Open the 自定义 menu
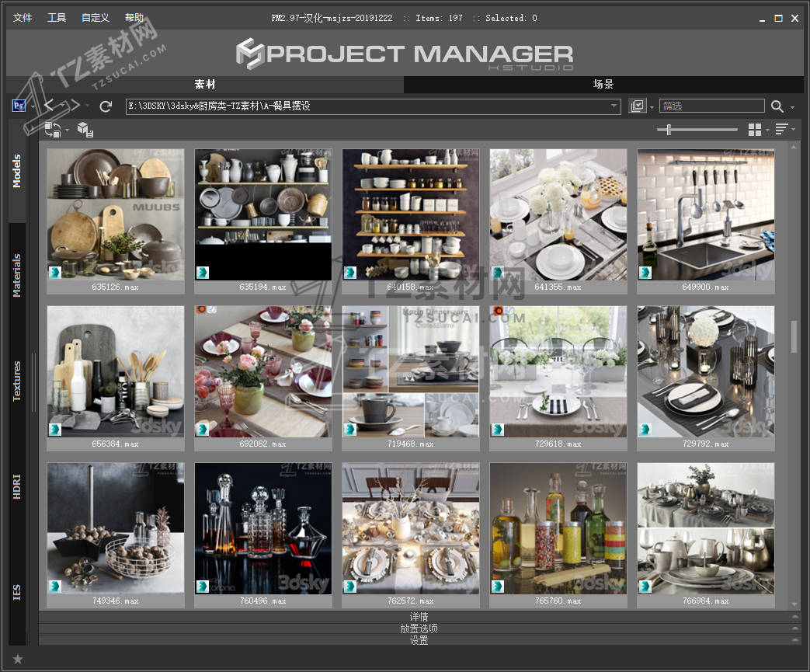 tap(96, 18)
